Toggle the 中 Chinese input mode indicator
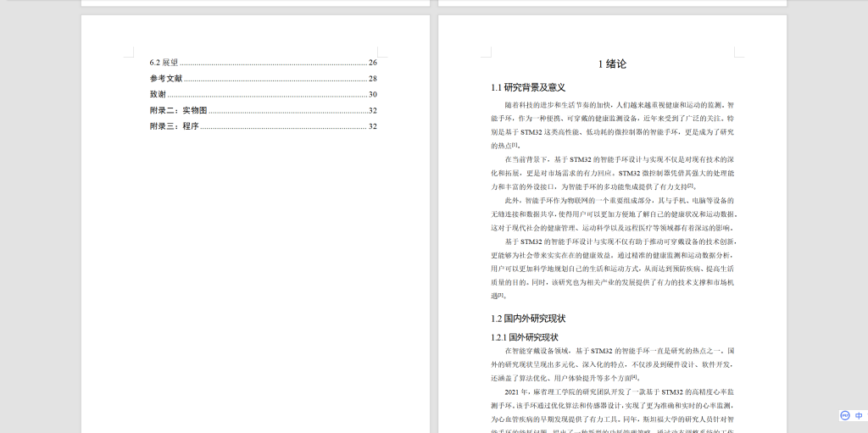The image size is (868, 433). tap(860, 416)
